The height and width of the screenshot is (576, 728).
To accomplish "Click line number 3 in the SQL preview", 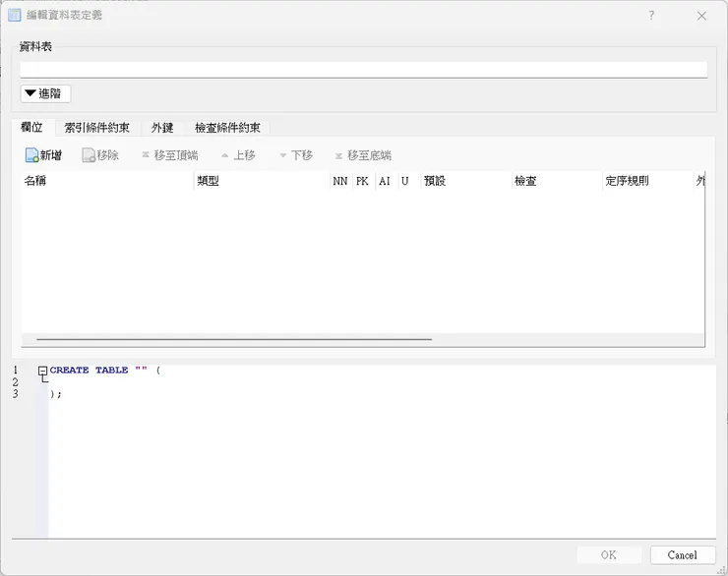I will click(16, 394).
